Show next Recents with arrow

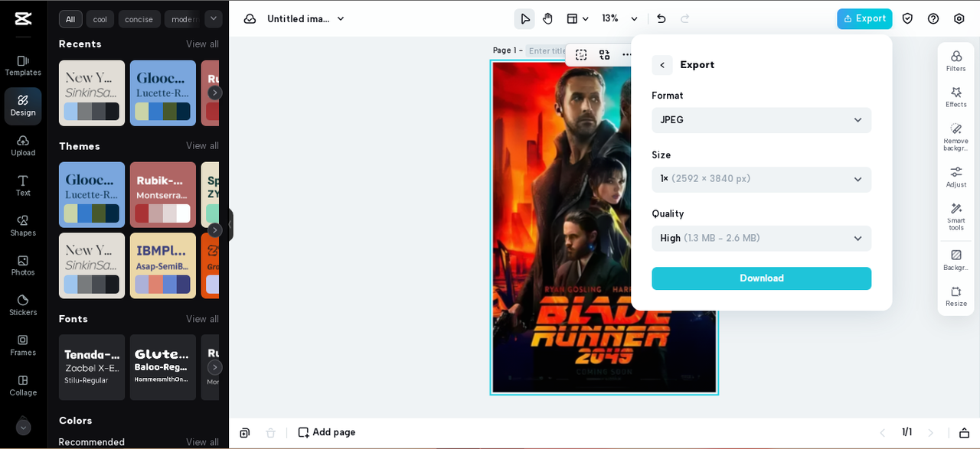coord(215,93)
